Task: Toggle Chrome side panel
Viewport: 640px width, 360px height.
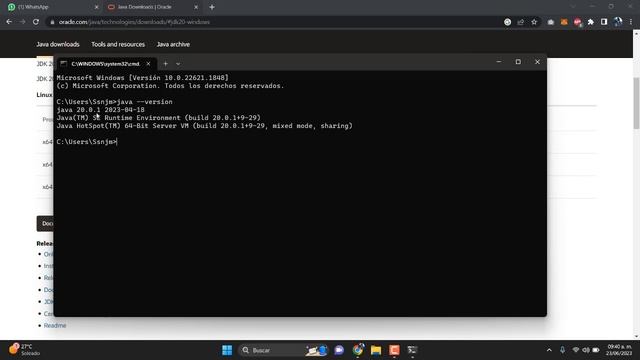Action: tap(604, 22)
